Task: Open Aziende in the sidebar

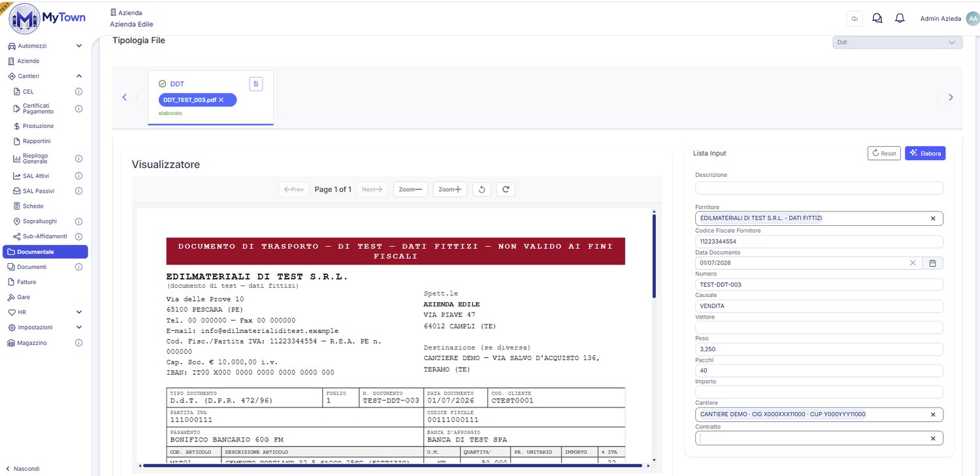Action: (28, 61)
